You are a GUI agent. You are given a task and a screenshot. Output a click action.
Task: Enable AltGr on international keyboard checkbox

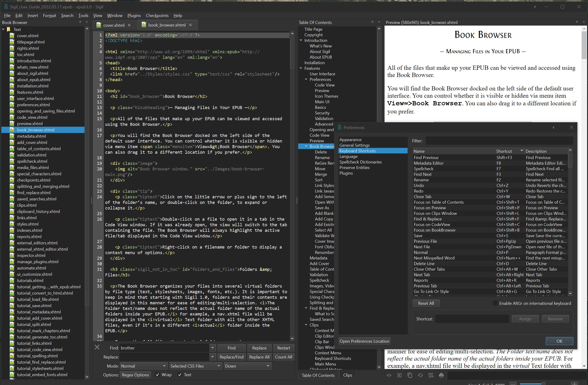coord(495,303)
